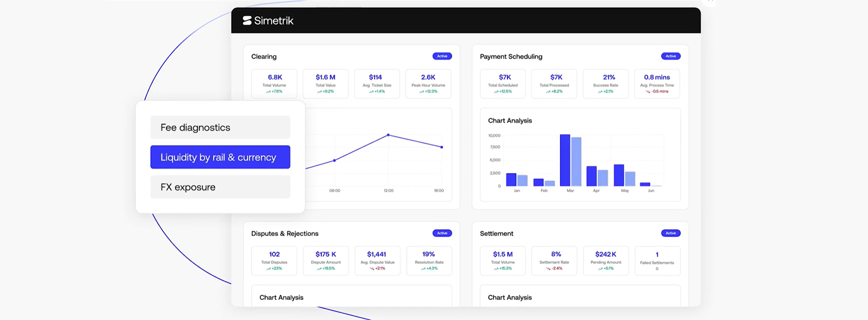Click the Simetrik logo in header

pyautogui.click(x=268, y=21)
